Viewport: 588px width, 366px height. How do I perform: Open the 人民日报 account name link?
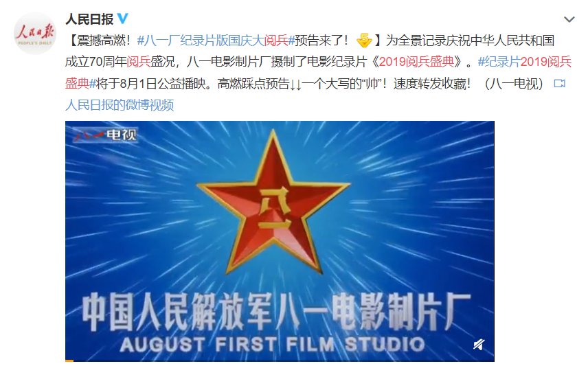point(89,19)
